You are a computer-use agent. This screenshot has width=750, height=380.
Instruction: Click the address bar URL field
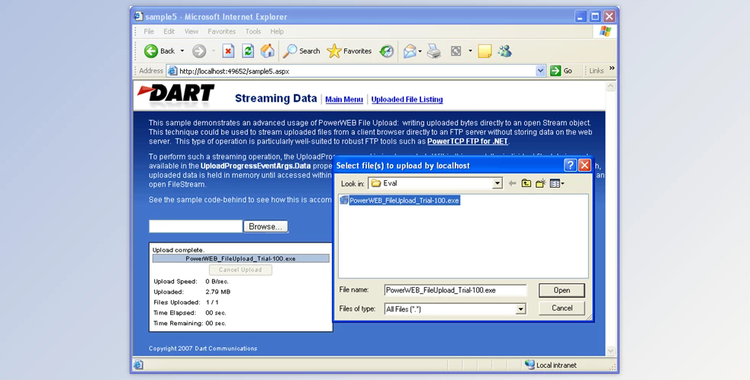pos(356,71)
